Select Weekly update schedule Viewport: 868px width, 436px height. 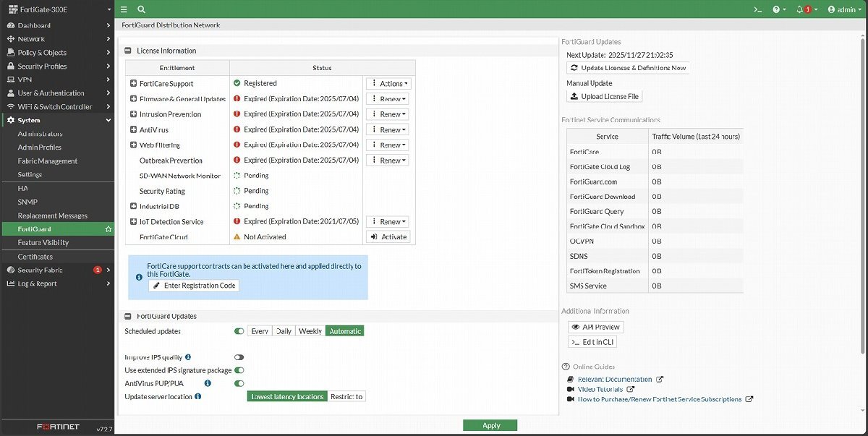coord(310,331)
